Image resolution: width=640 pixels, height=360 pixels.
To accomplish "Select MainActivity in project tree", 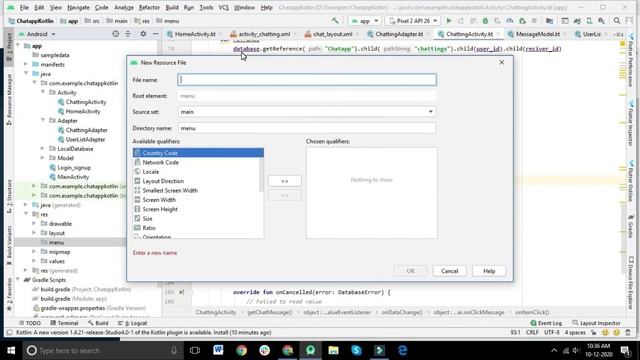I will [73, 177].
